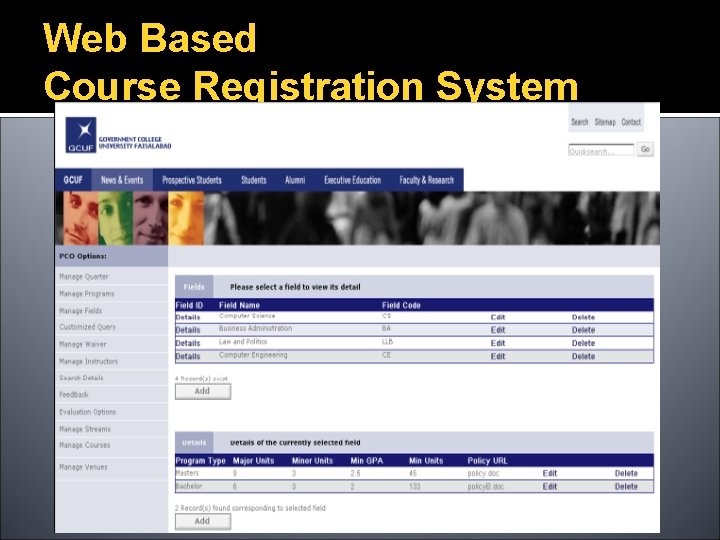The height and width of the screenshot is (540, 720).
Task: View Details for Business Administration
Action: [188, 330]
